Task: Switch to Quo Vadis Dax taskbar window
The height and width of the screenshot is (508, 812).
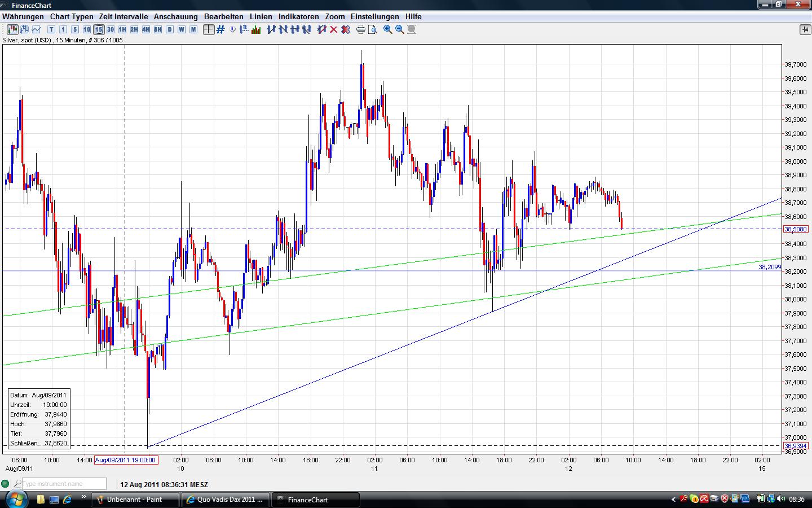Action: pyautogui.click(x=226, y=500)
